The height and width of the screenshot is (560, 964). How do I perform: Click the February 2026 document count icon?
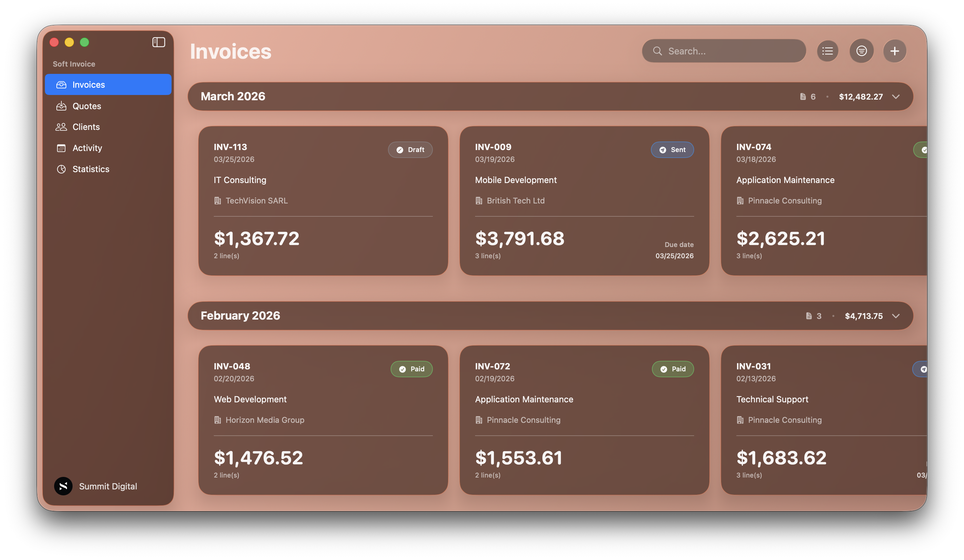(x=809, y=316)
